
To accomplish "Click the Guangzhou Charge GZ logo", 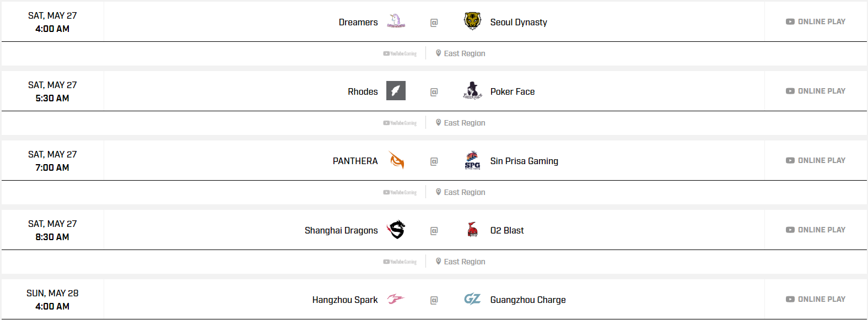I will 472,299.
